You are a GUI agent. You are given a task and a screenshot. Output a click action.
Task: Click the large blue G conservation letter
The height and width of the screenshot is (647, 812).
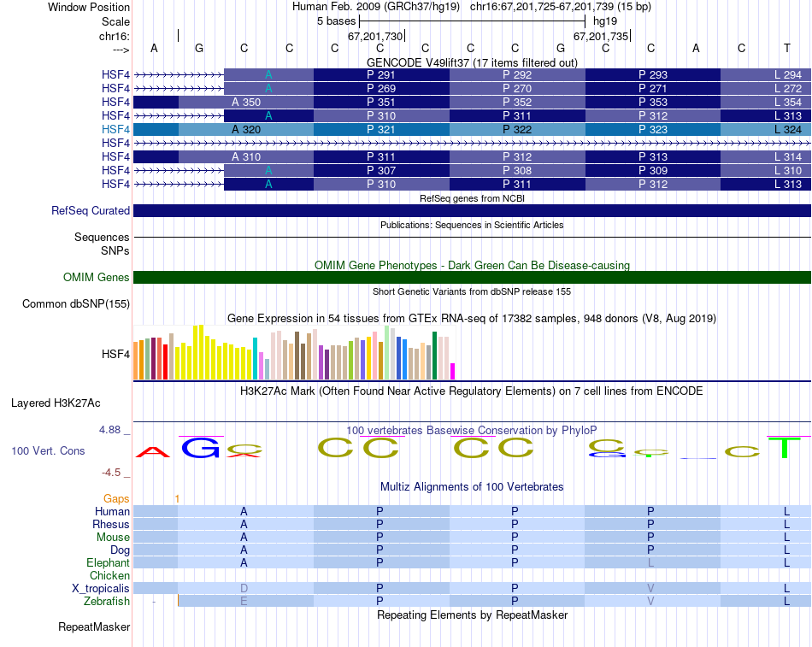200,448
